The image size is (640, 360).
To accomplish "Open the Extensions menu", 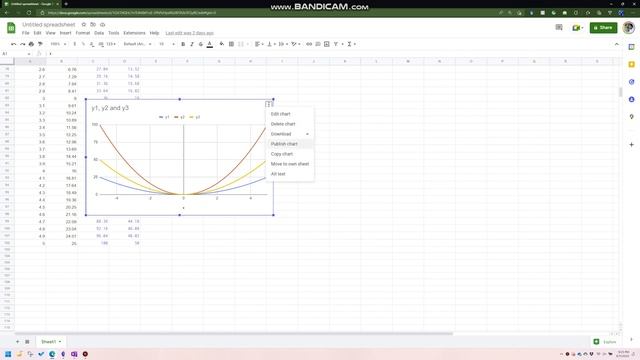I will (x=134, y=33).
